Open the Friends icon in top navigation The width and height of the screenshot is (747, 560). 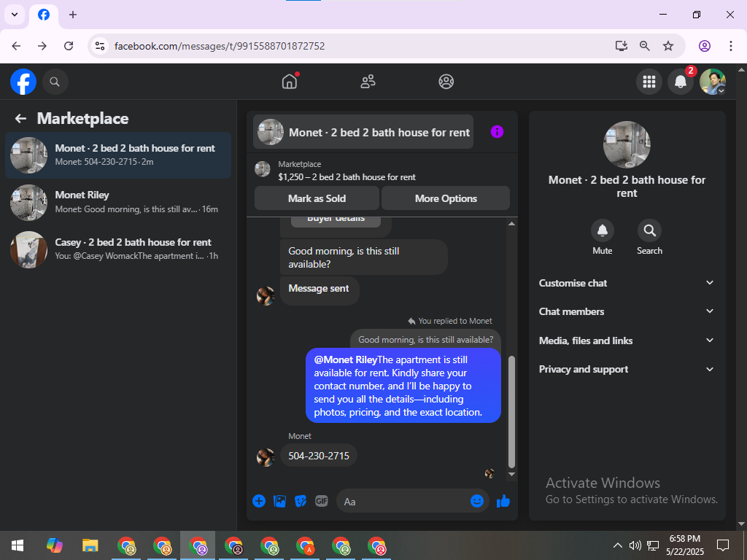[x=368, y=82]
